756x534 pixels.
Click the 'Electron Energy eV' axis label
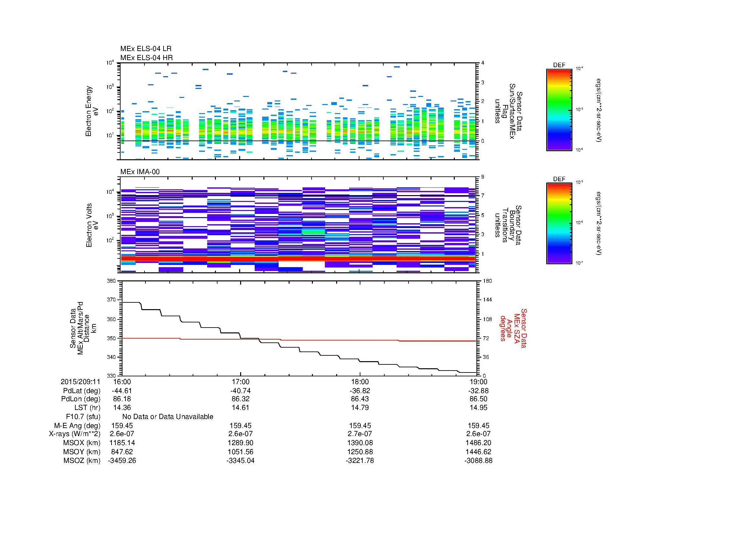[x=92, y=111]
